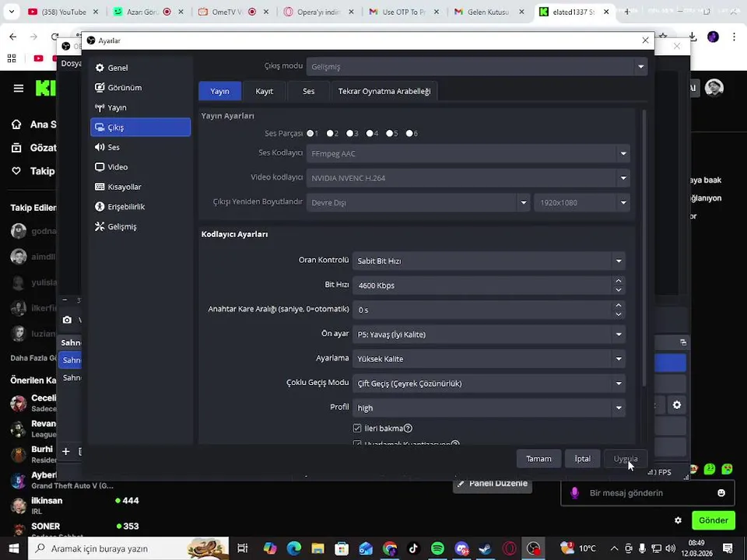
Task: Open Çıkışı Yeniden Boyutlandır dropdown
Action: click(418, 202)
